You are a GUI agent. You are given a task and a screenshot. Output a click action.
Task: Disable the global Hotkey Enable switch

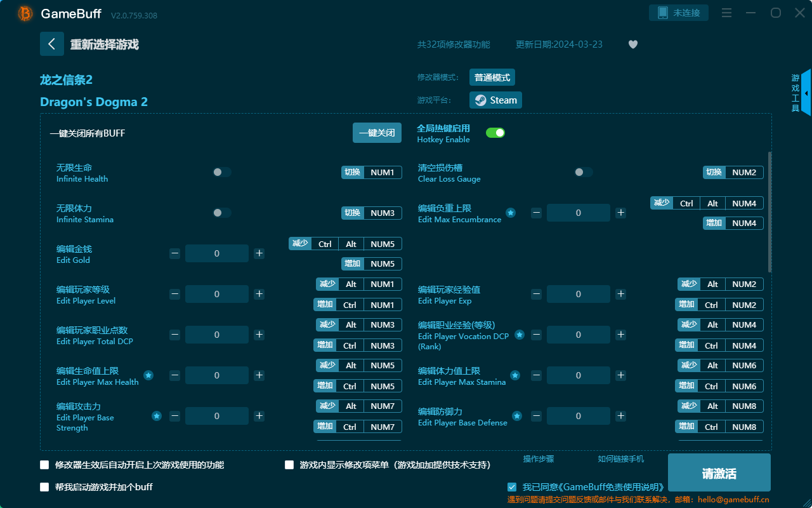tap(495, 133)
